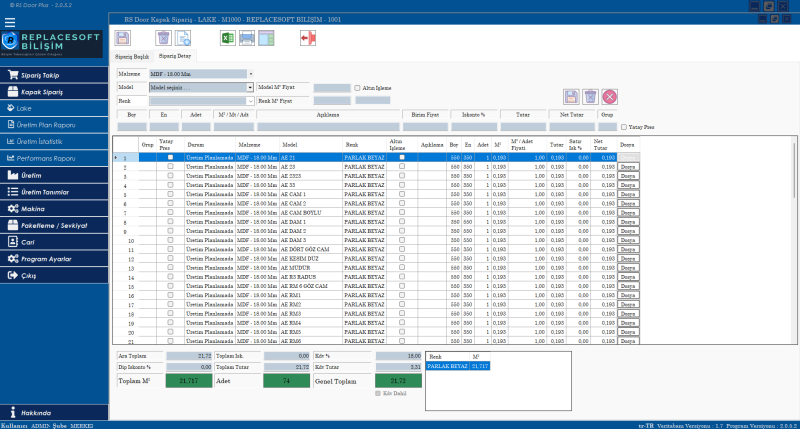Delete the detail line with trash icon
The width and height of the screenshot is (800, 429).
tap(590, 96)
